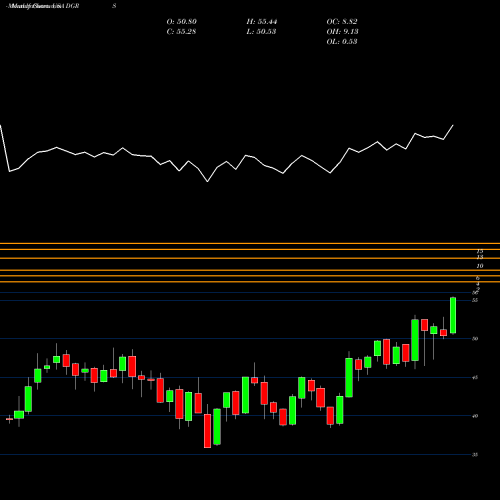This screenshot has height=500, width=500.
Task: Click the OC: 8.82 reading
Action: (342, 22)
